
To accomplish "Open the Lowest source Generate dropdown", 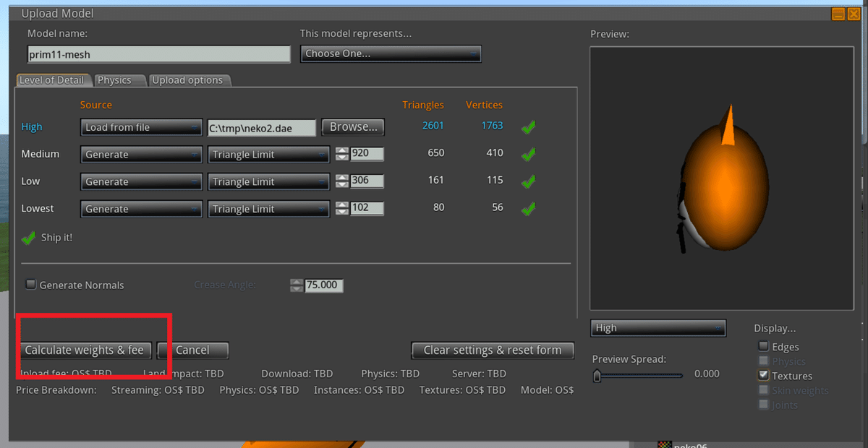I will click(x=141, y=209).
